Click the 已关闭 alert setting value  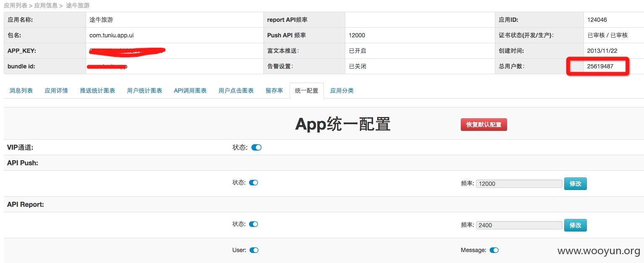357,66
